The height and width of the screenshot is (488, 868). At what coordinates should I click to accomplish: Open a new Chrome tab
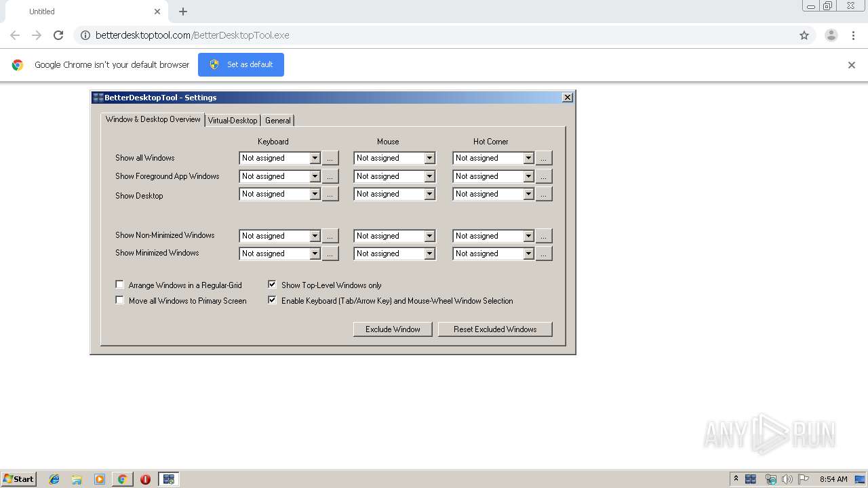183,12
